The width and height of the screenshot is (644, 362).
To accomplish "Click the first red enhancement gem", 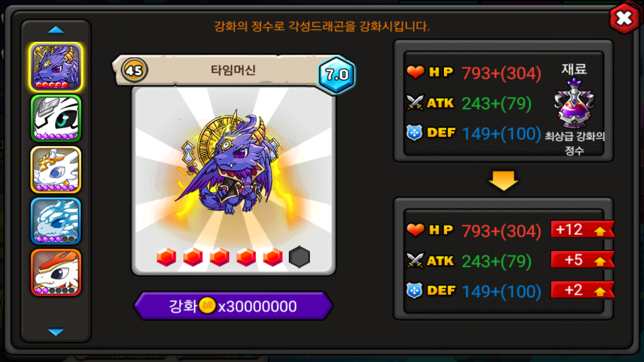I will pyautogui.click(x=167, y=257).
